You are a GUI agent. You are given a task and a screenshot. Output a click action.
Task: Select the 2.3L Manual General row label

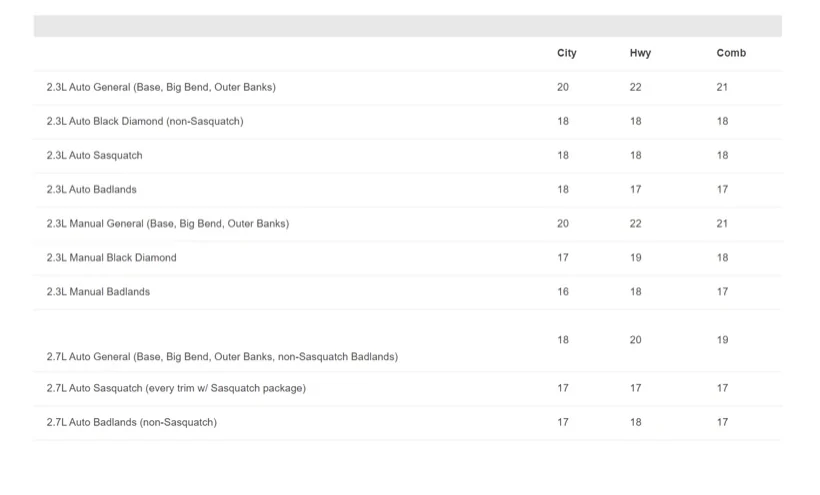point(168,224)
